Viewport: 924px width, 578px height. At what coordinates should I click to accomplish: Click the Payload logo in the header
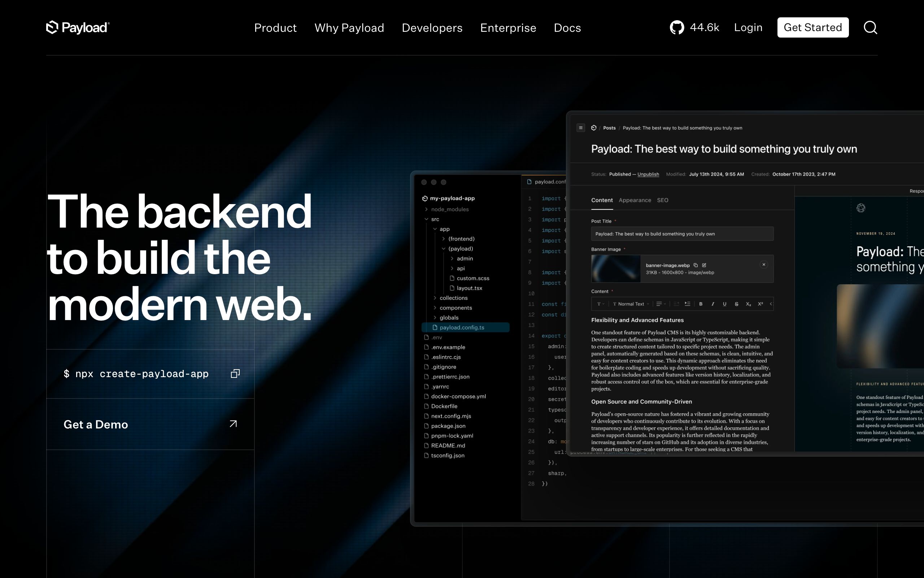pos(78,27)
